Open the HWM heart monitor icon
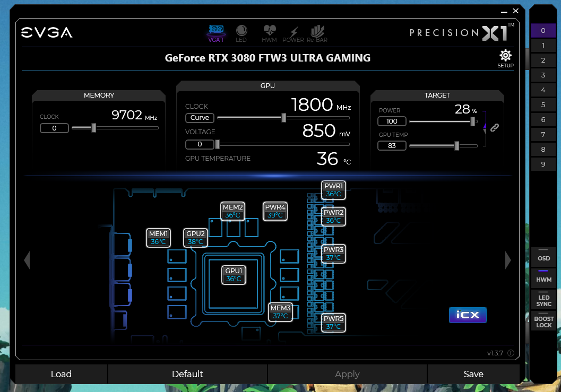Image resolution: width=561 pixels, height=392 pixels. 269,33
